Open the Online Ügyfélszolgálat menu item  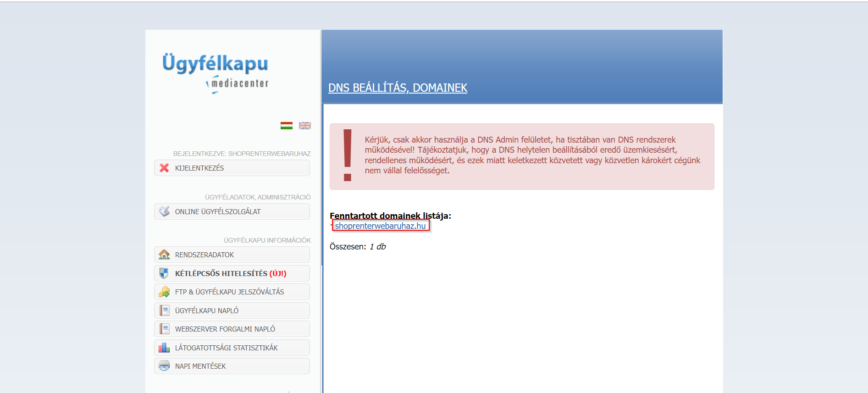218,212
